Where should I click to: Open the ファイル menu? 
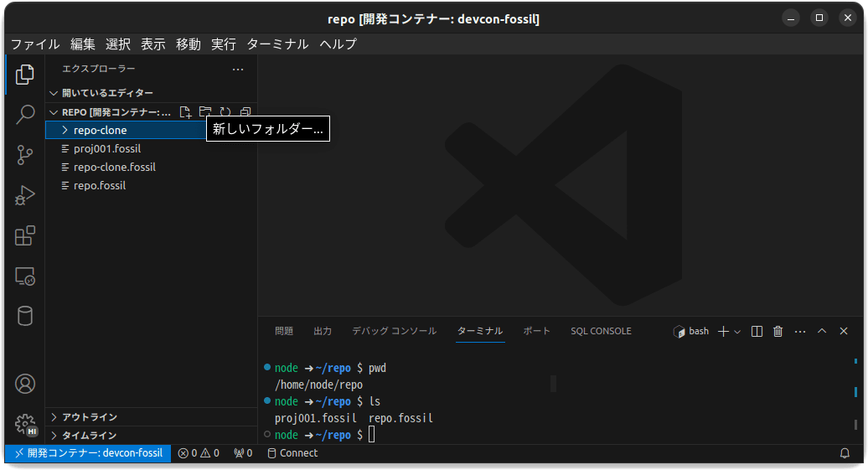click(x=35, y=44)
